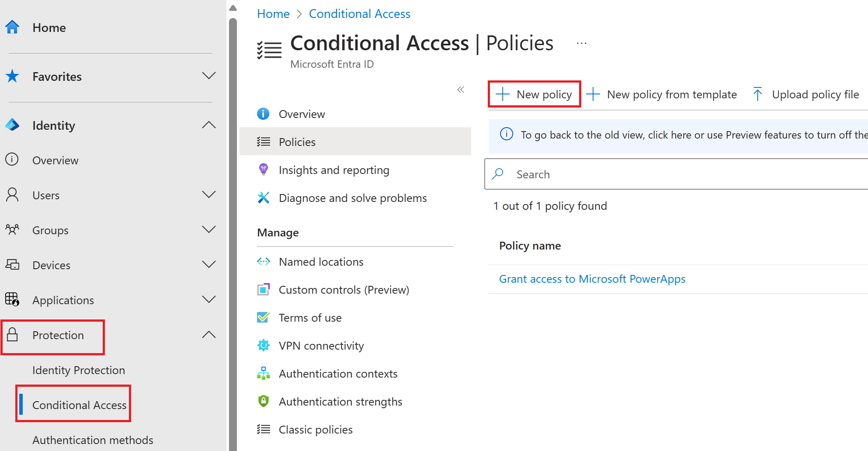Switch to the Overview menu item
Image resolution: width=868 pixels, height=451 pixels.
302,114
